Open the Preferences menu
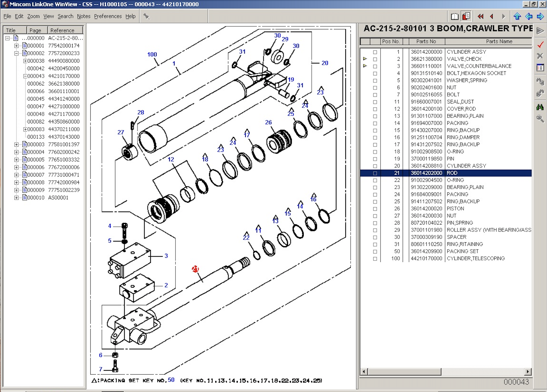Screen dimensions: 547x392 [108, 16]
